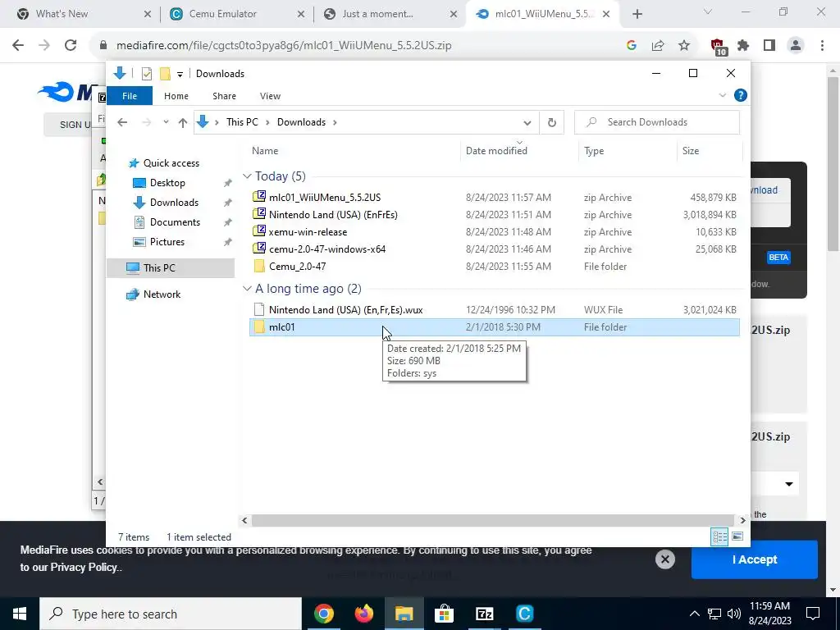Viewport: 840px width, 630px height.
Task: Sort files by Size column header
Action: [710, 151]
